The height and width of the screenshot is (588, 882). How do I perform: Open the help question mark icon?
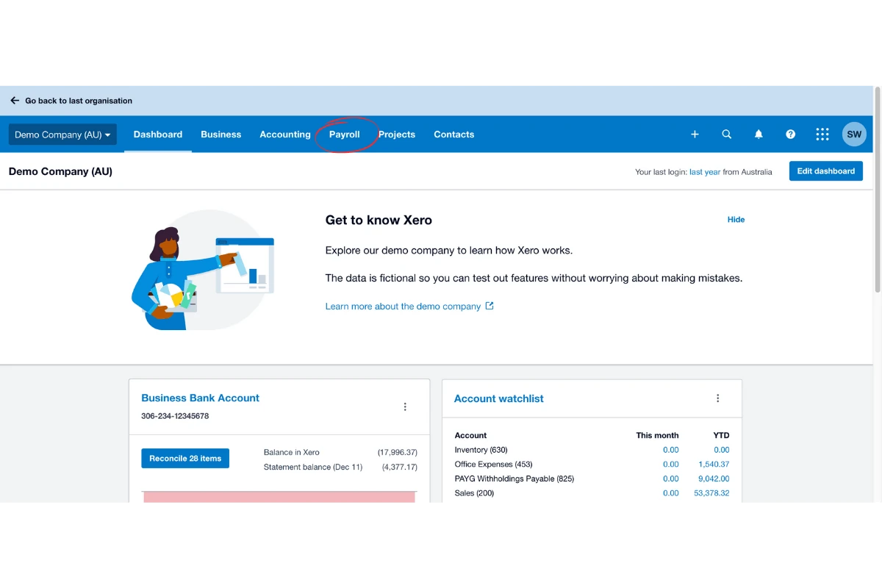(x=791, y=135)
